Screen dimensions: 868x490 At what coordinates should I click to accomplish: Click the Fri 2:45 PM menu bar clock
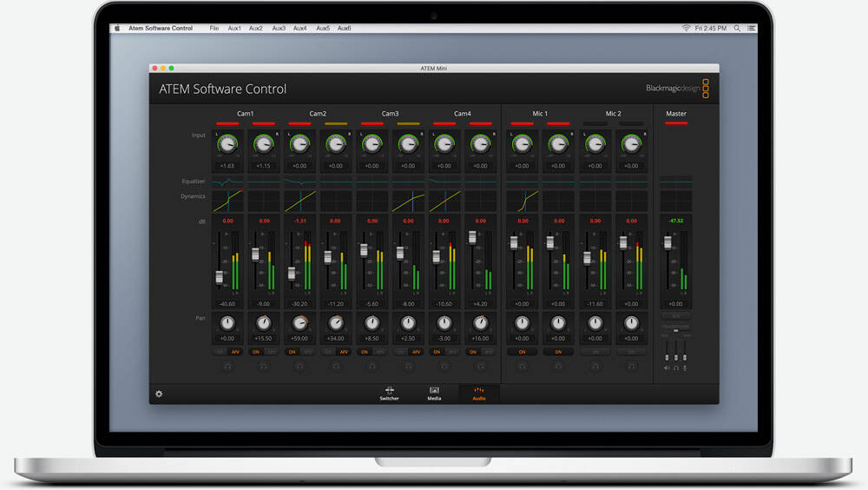click(710, 29)
